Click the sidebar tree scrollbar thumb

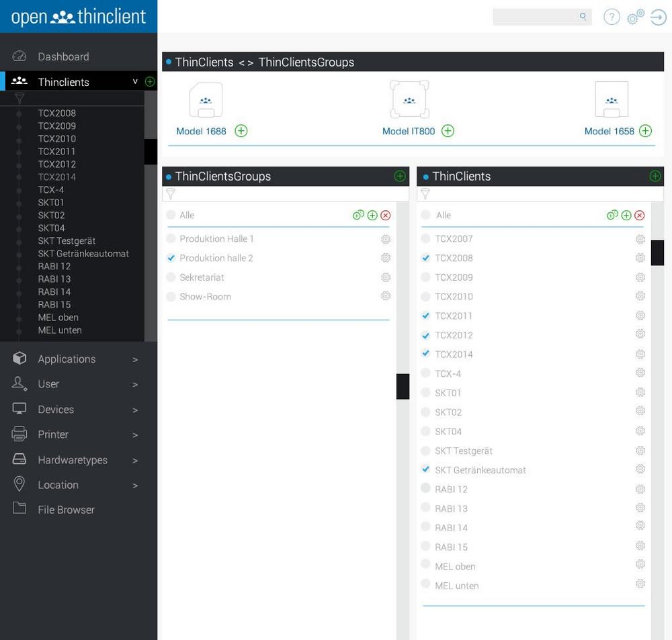[151, 151]
